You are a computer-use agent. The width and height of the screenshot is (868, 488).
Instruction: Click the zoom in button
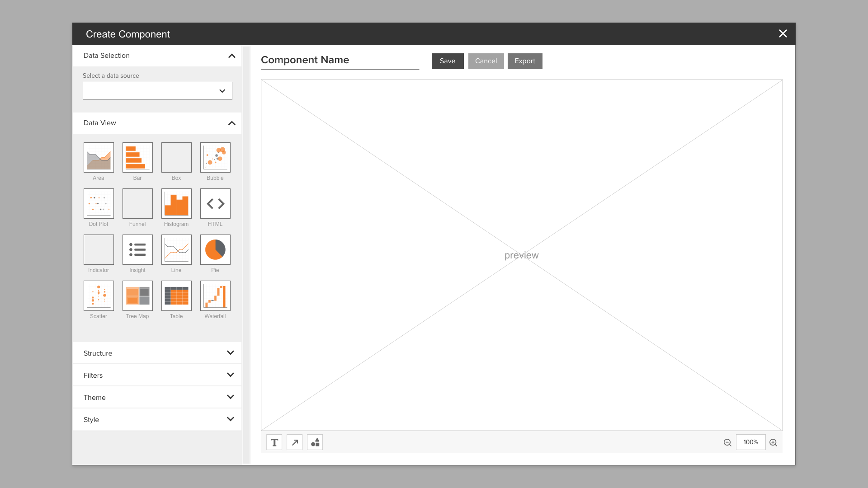[774, 442]
